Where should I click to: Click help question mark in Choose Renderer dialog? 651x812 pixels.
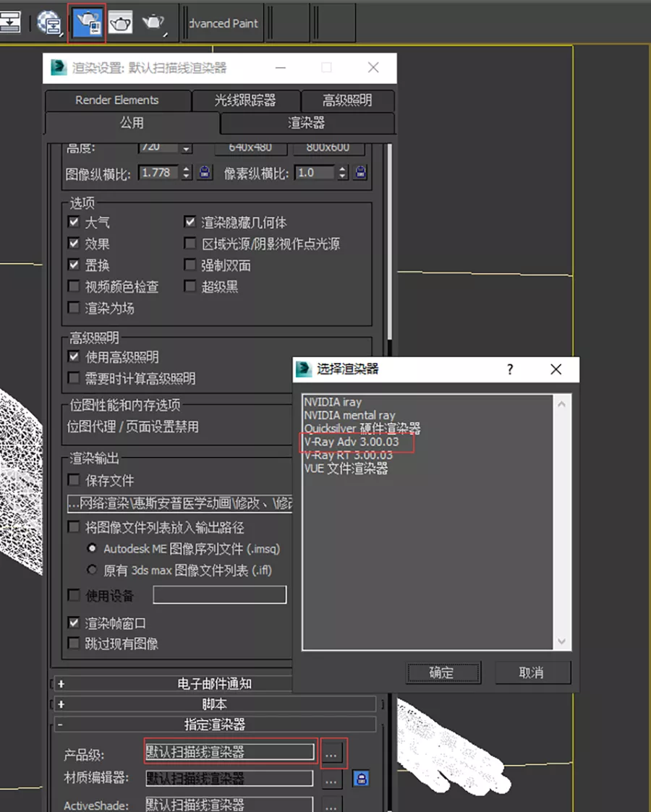pos(510,369)
